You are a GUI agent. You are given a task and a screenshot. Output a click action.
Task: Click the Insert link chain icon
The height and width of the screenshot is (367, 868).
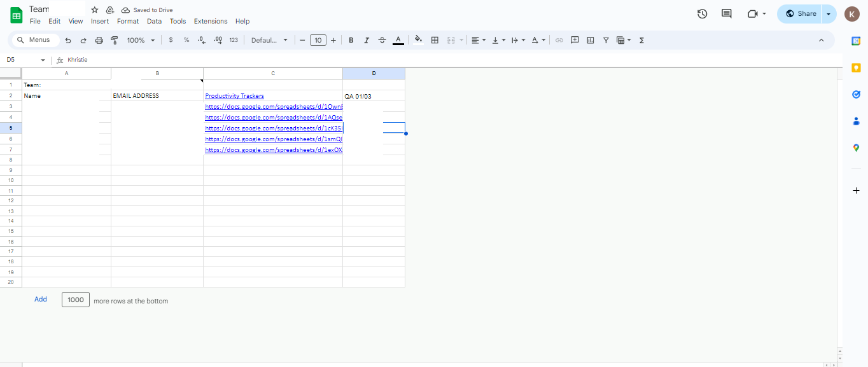tap(559, 40)
